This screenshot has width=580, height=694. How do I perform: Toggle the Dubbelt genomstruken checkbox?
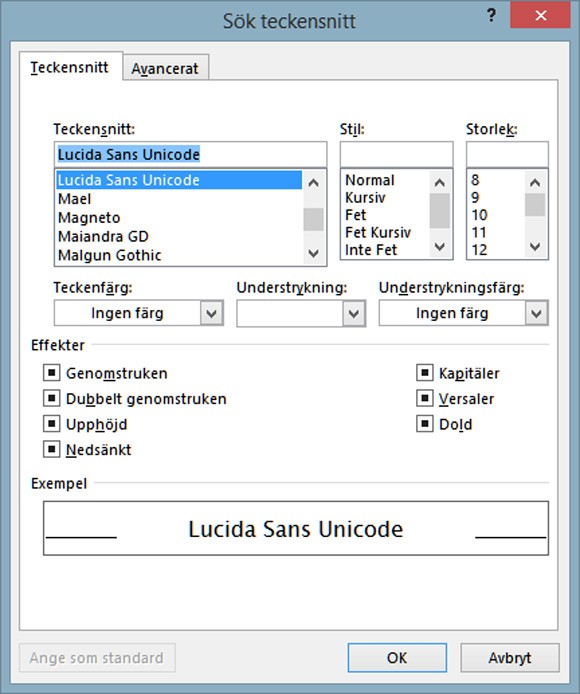tap(51, 398)
